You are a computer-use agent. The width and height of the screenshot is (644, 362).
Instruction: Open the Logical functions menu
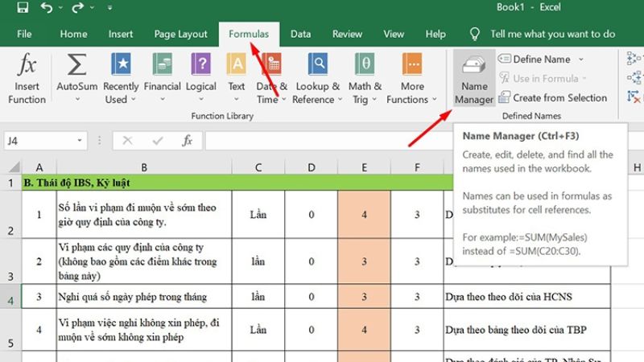[200, 78]
